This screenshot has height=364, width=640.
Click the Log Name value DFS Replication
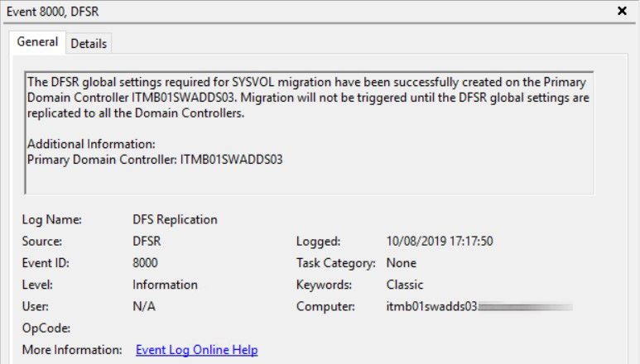coord(175,220)
